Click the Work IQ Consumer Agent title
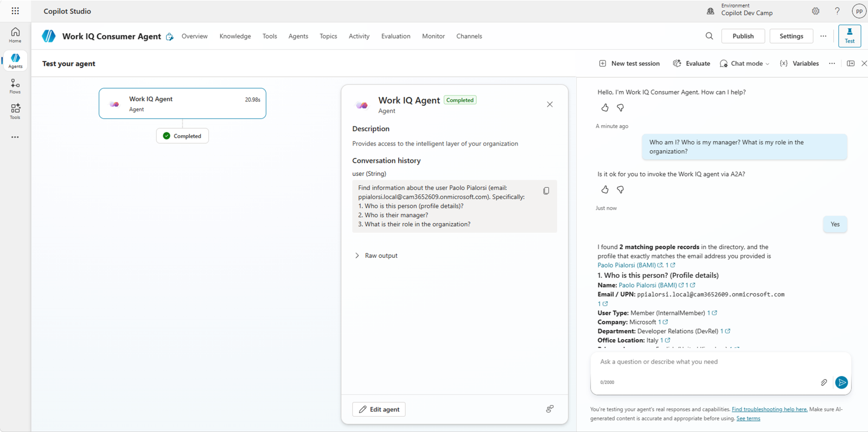868x432 pixels. (112, 36)
